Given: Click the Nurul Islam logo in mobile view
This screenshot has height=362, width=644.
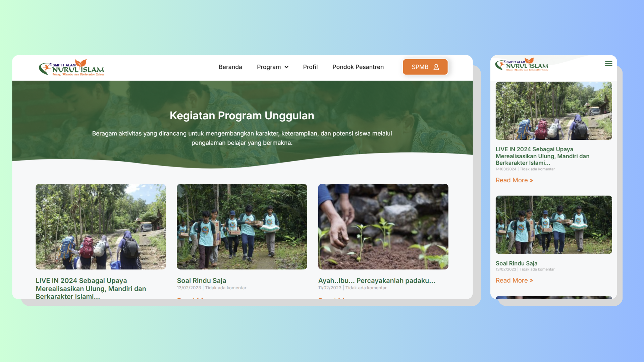Looking at the screenshot, I should pos(522,64).
